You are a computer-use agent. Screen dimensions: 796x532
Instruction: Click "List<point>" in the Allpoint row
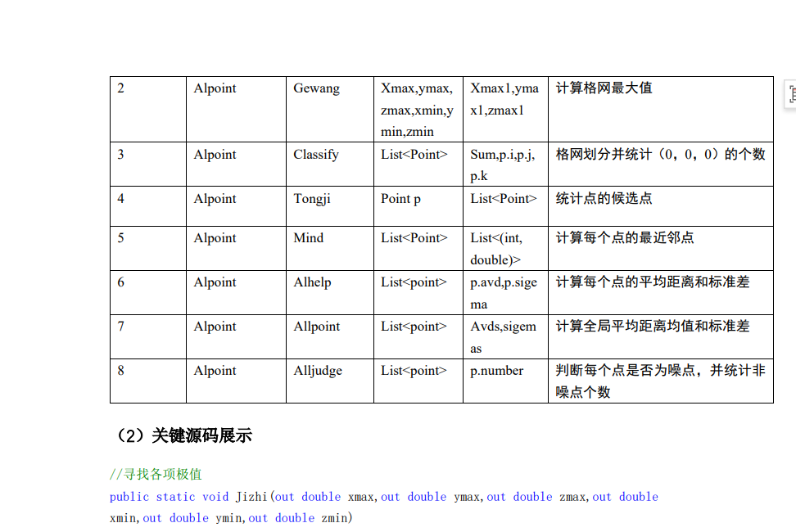point(414,327)
